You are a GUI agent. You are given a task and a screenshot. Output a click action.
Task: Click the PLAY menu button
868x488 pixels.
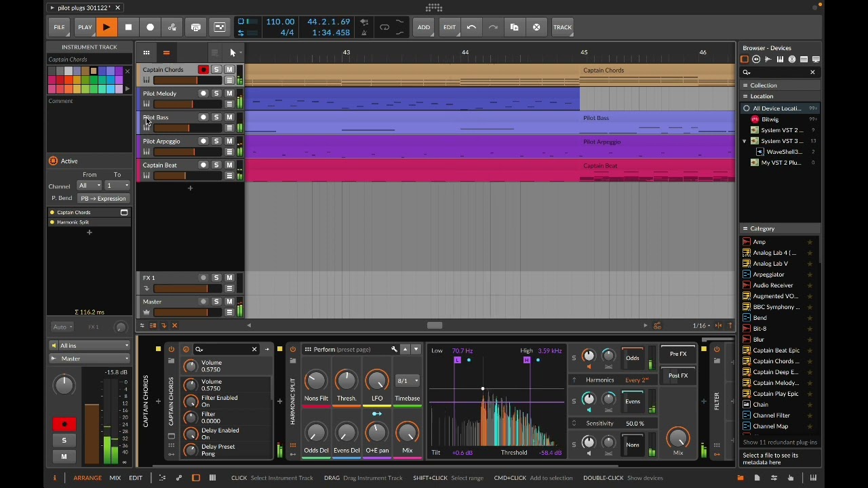[x=85, y=27]
